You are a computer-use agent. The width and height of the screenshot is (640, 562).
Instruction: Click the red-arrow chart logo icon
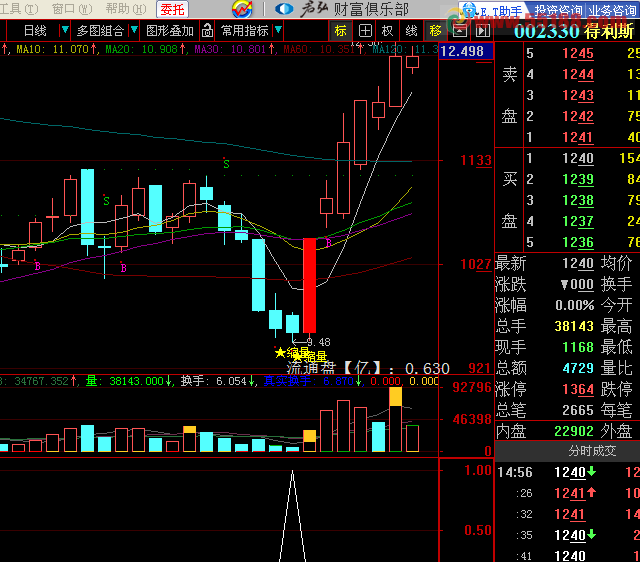click(242, 9)
